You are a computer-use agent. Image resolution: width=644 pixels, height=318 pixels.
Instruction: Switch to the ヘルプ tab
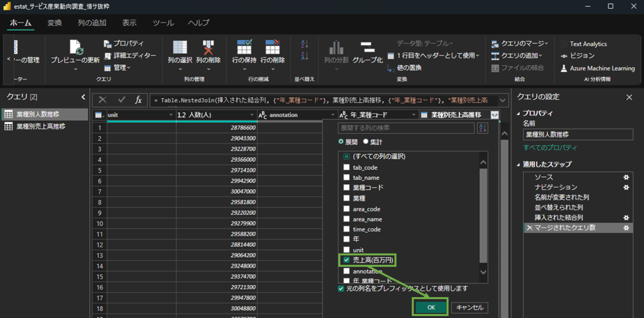(x=199, y=23)
